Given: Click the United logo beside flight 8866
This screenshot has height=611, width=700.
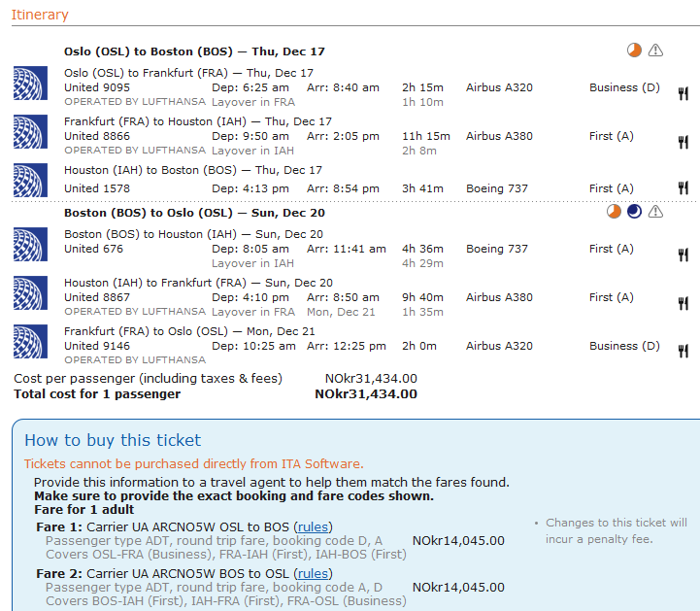Looking at the screenshot, I should click(31, 132).
